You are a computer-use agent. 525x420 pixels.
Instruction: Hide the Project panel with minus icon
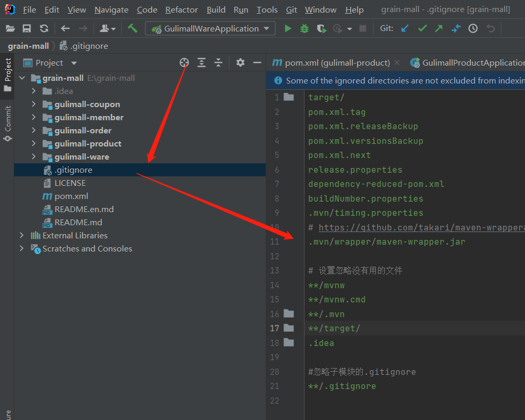tap(257, 62)
